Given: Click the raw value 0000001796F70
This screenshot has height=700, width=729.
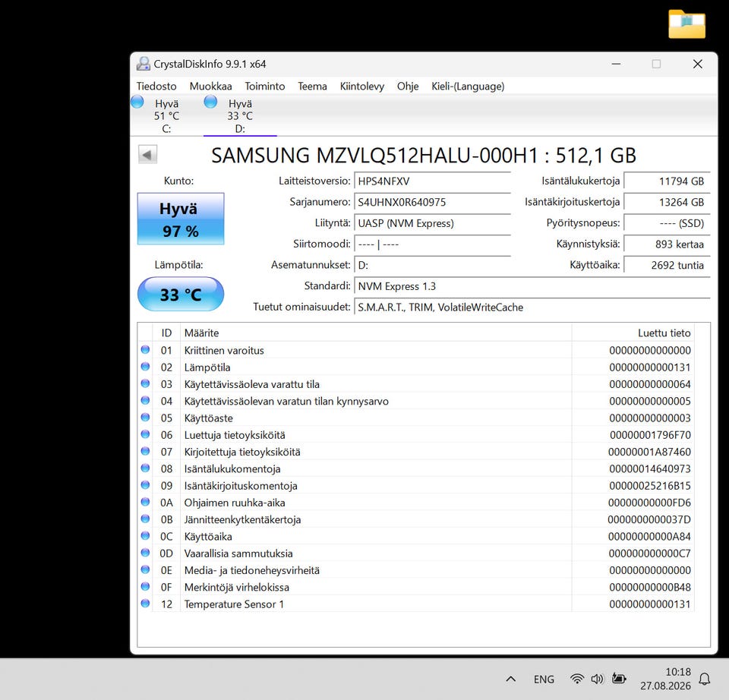Looking at the screenshot, I should click(650, 435).
